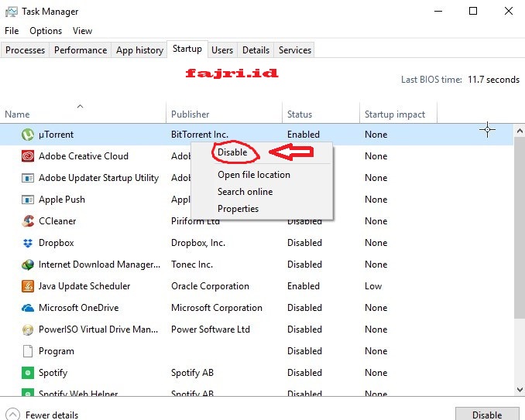Choose Disable in the context menu
The height and width of the screenshot is (420, 525).
click(232, 152)
